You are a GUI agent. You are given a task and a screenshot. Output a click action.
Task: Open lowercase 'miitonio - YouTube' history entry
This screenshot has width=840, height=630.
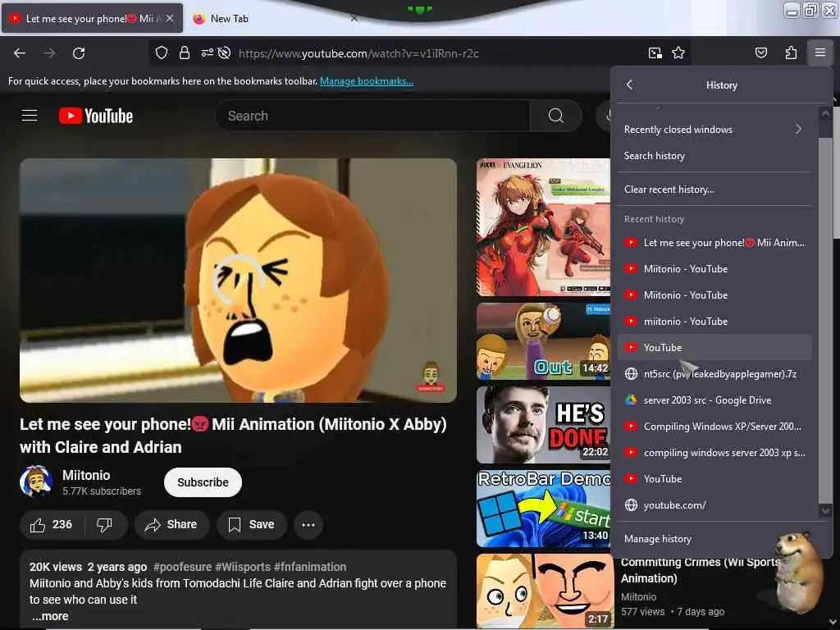(x=714, y=322)
